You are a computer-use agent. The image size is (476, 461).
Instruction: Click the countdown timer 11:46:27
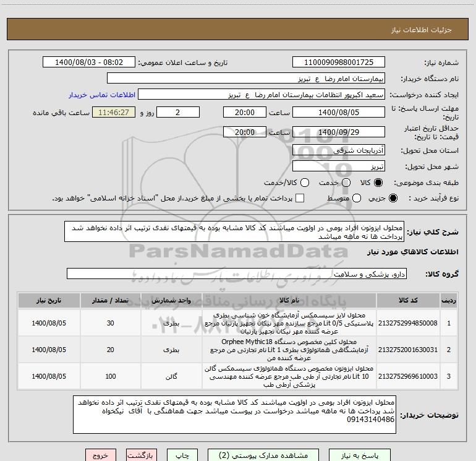[x=114, y=112]
